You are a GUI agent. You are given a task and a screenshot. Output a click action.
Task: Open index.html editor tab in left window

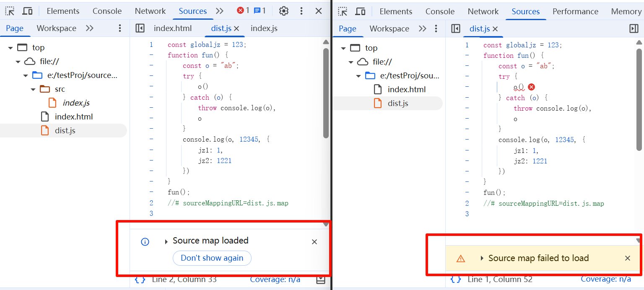pos(173,28)
